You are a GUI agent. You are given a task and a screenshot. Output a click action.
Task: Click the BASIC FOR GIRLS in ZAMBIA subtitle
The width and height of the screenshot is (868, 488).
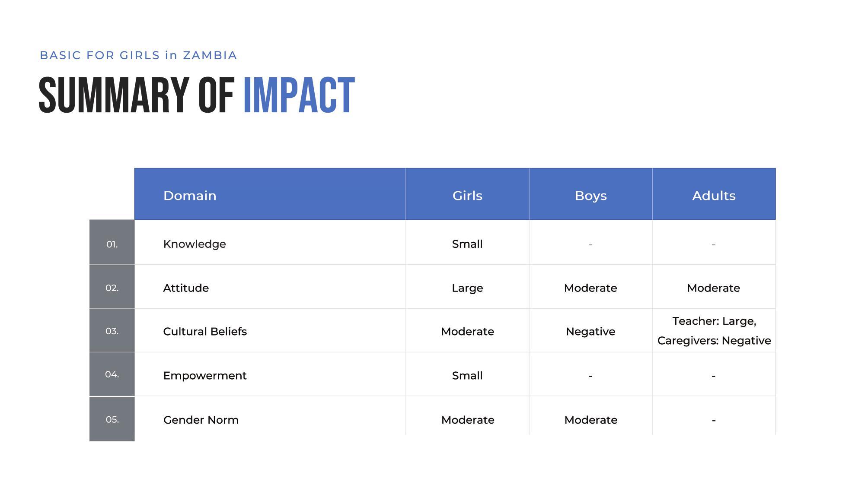tap(138, 55)
